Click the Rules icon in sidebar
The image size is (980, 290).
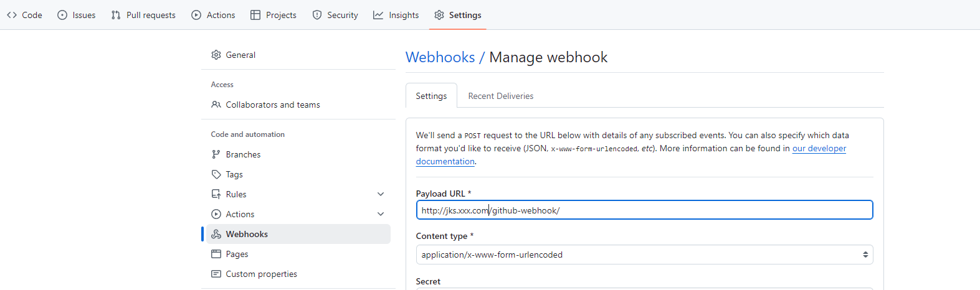click(x=216, y=194)
